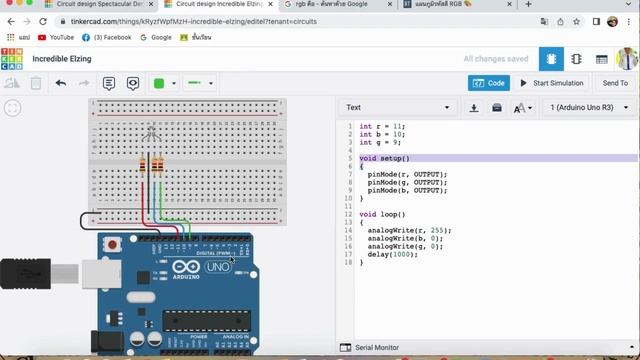
Task: Open the apps bookmark shortcut
Action: [18, 38]
